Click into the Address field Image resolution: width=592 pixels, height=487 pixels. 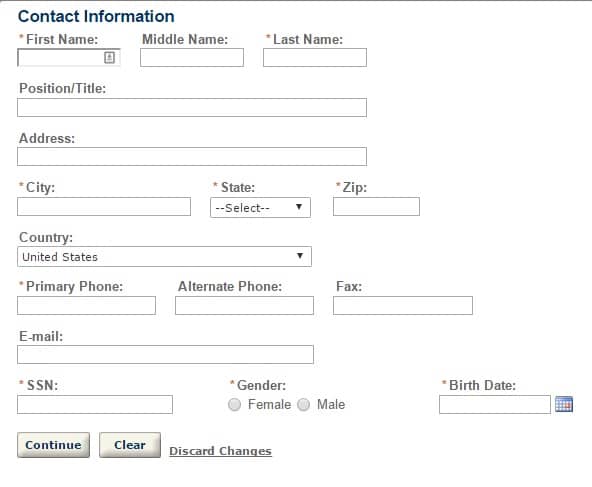pyautogui.click(x=192, y=157)
